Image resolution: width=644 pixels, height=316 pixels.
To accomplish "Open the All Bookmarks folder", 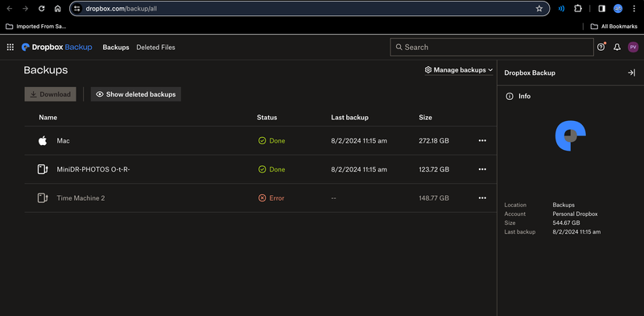I will point(613,27).
